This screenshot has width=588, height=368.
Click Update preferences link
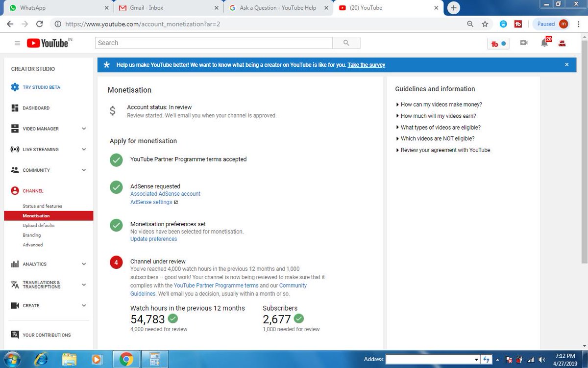[153, 239]
